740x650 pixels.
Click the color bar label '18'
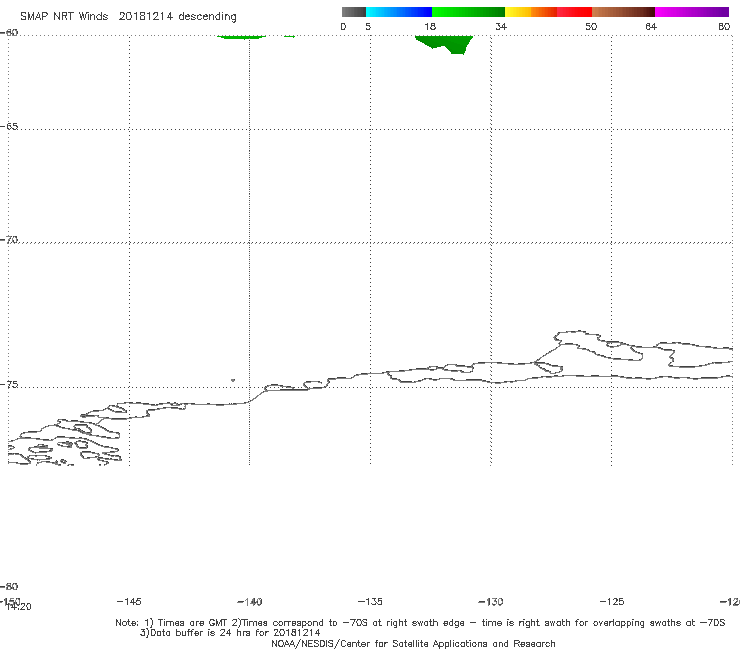[x=430, y=27]
